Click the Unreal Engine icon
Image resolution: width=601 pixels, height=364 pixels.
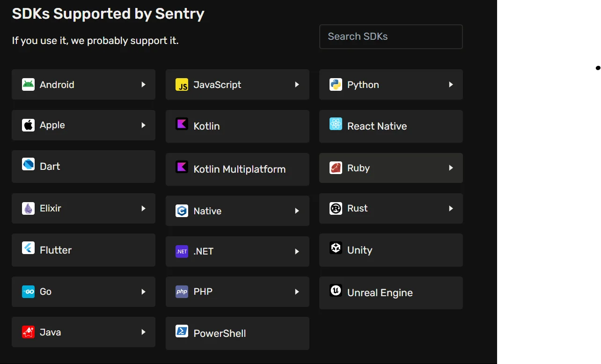point(336,290)
